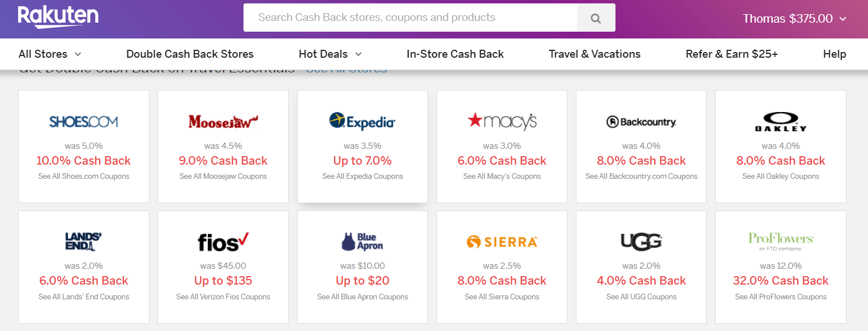Image resolution: width=868 pixels, height=331 pixels.
Task: Select the Sierra store logo
Action: click(x=502, y=242)
